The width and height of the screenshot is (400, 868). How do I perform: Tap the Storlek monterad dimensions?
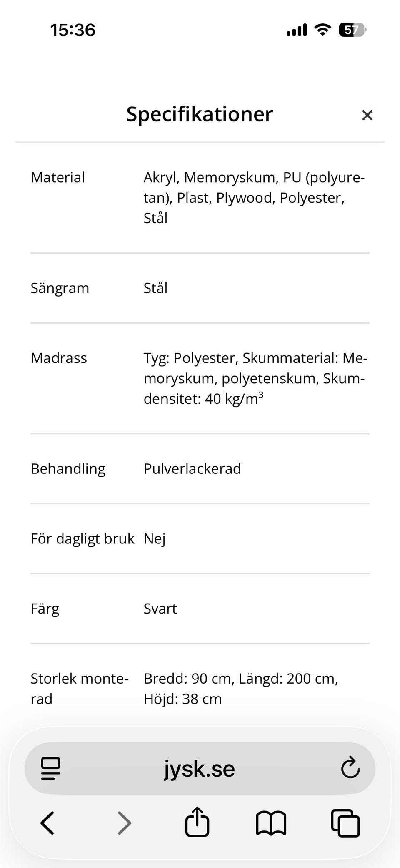pyautogui.click(x=241, y=689)
